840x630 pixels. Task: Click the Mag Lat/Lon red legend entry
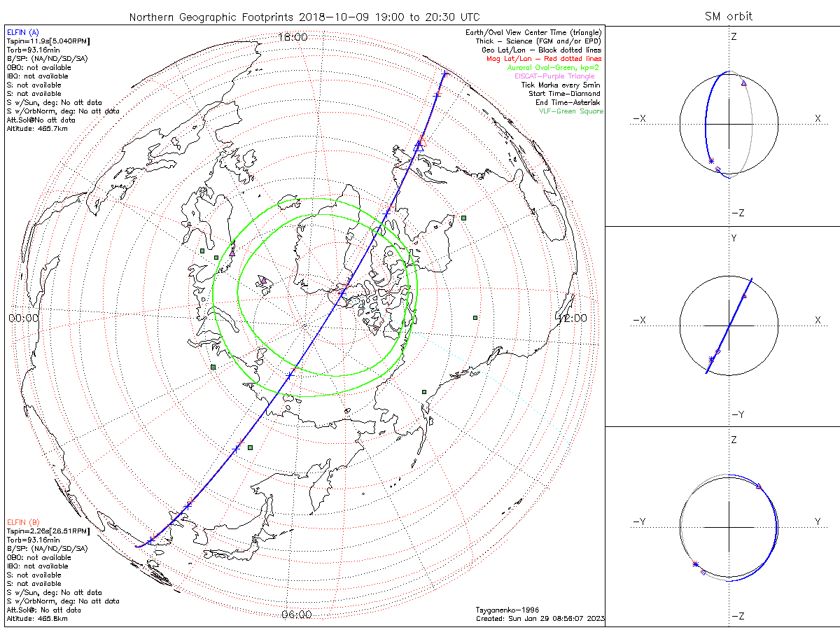(544, 59)
